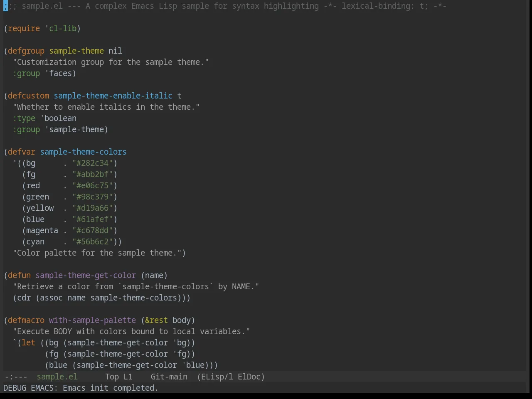Click the color string "#98c379"
The height and width of the screenshot is (399, 532).
pos(93,197)
